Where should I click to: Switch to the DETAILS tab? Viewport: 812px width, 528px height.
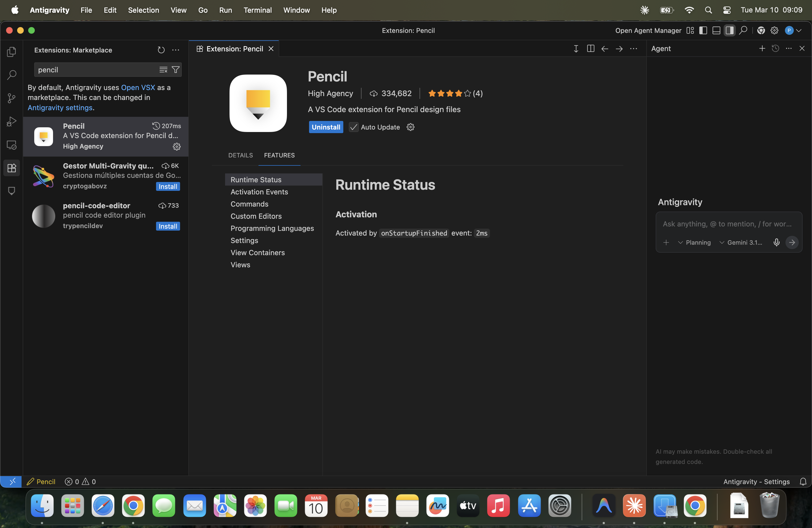pyautogui.click(x=241, y=155)
